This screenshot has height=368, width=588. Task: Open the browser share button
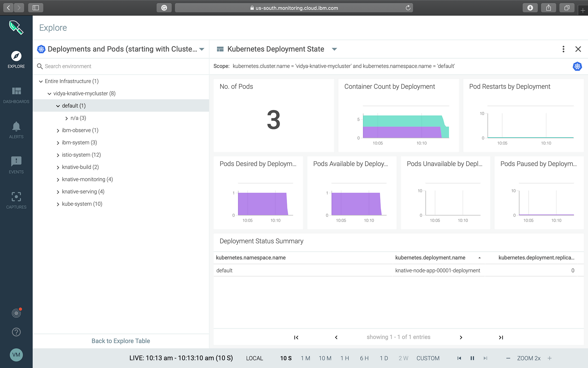pos(549,8)
